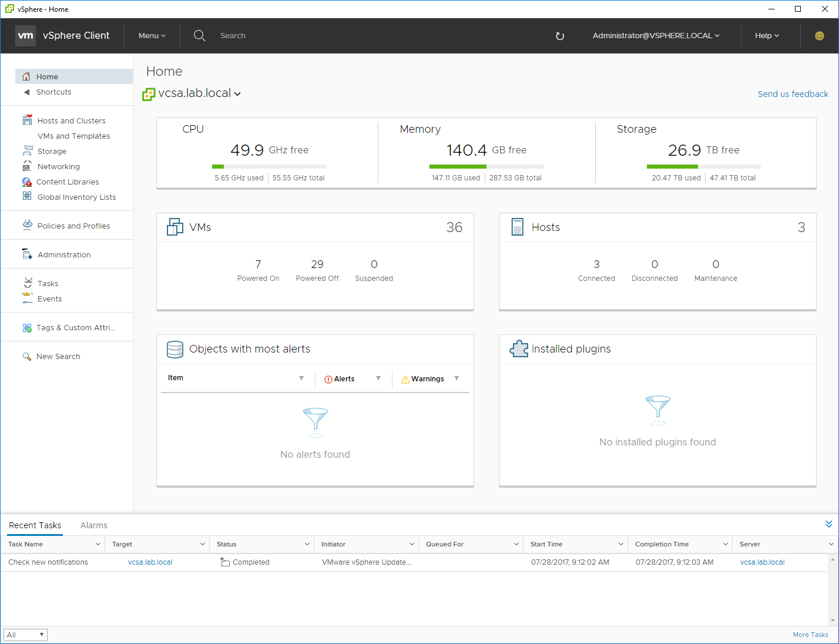Open the Menu dropdown

(x=152, y=36)
